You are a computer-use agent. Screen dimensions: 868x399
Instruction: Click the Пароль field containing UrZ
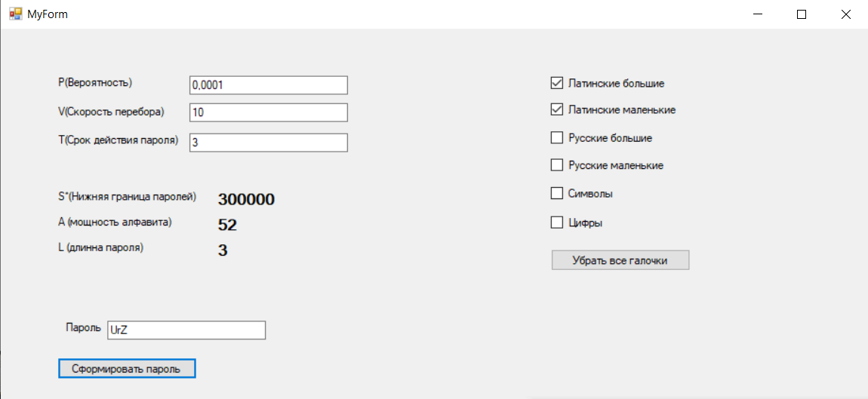186,330
